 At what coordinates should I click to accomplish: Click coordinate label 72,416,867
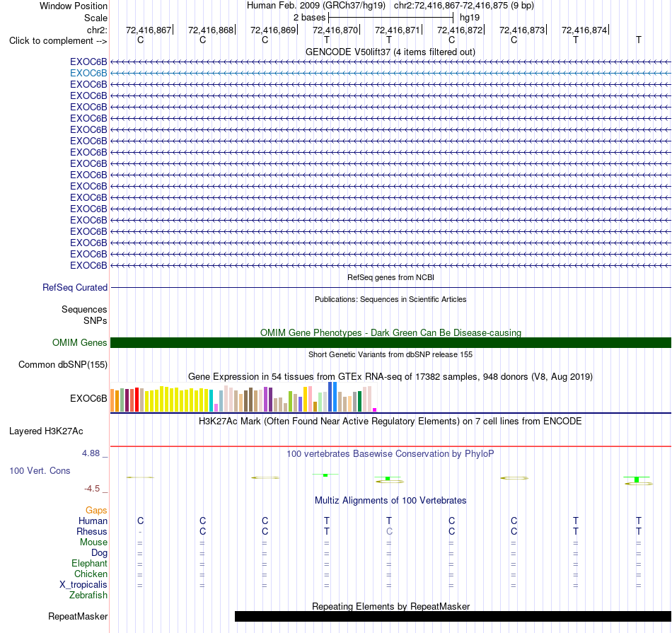coord(149,30)
